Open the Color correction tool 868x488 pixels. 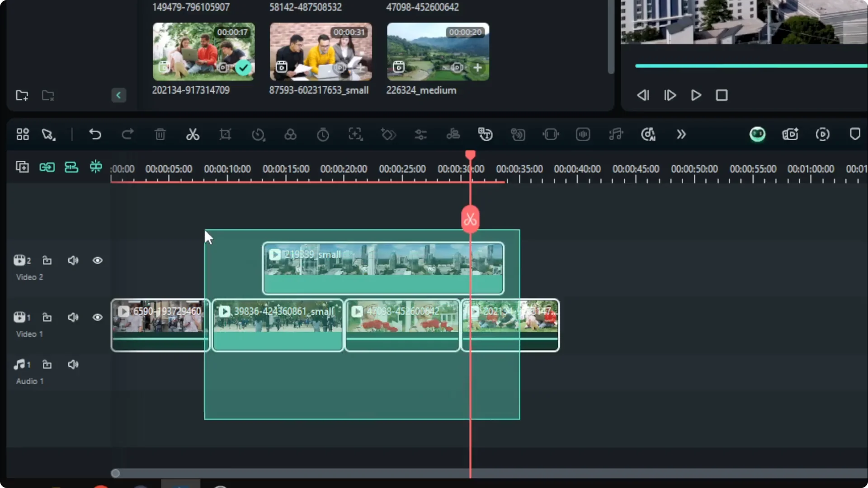[x=291, y=134]
